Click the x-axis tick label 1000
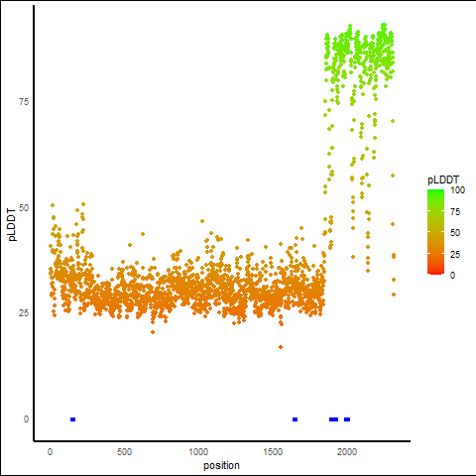The image size is (476, 476). (x=198, y=452)
